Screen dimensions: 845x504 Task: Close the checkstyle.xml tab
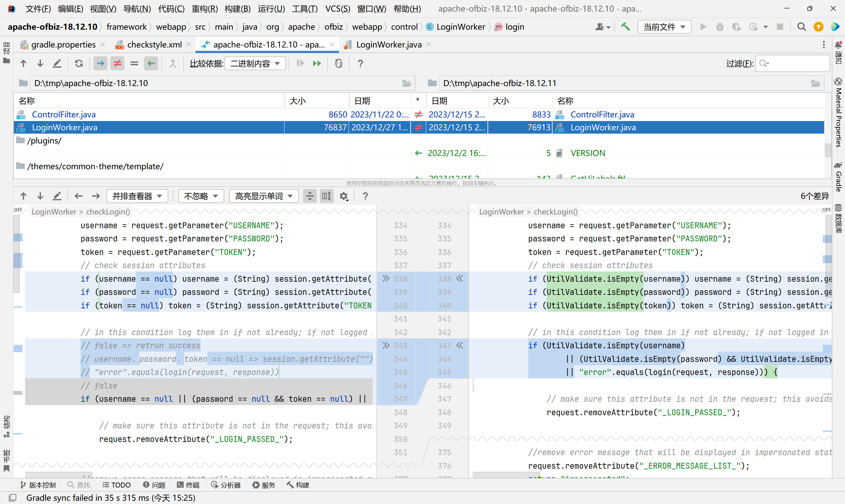click(x=189, y=45)
